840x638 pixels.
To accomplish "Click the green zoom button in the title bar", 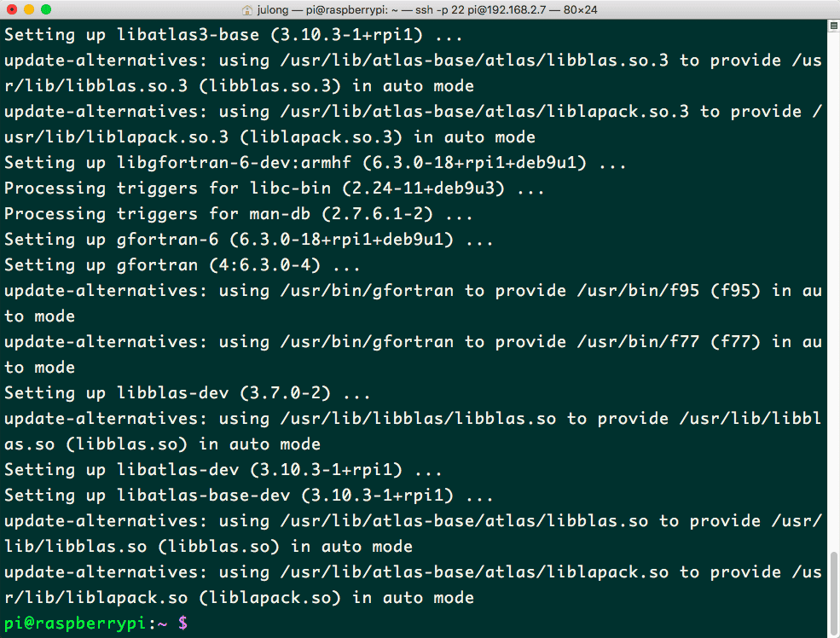I will (x=46, y=9).
